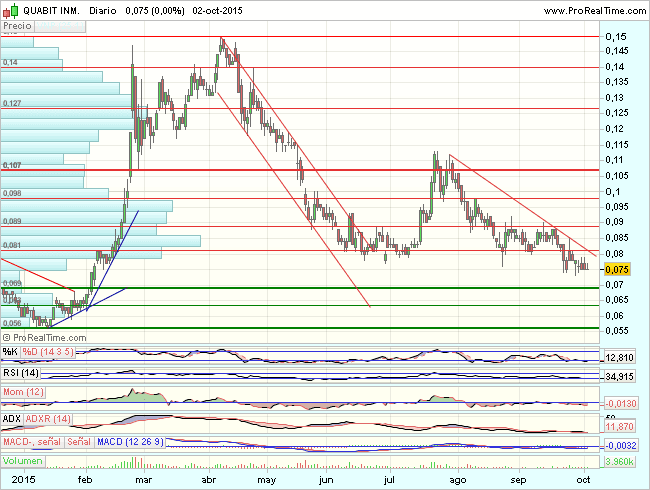
Task: Click the 0,055 price axis label
Action: coord(617,331)
